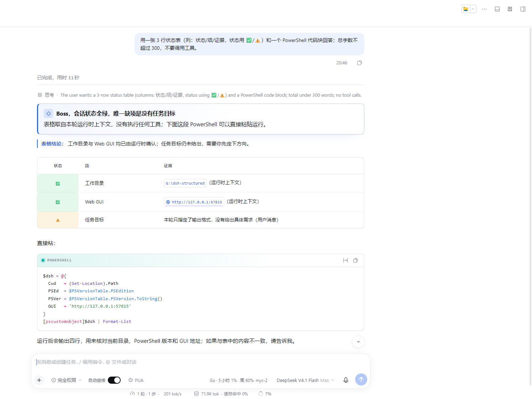Focus the message input field
The width and height of the screenshot is (532, 399).
[201, 362]
